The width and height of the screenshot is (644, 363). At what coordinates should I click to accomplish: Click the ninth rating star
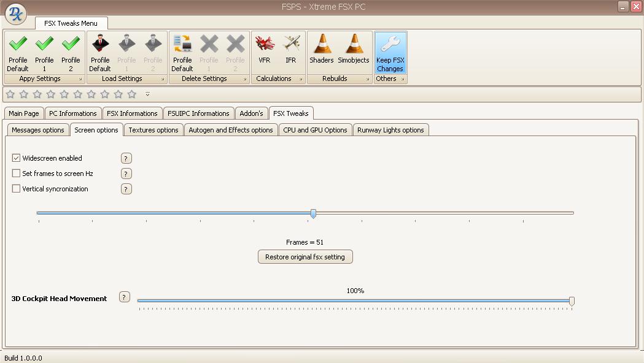pyautogui.click(x=118, y=94)
